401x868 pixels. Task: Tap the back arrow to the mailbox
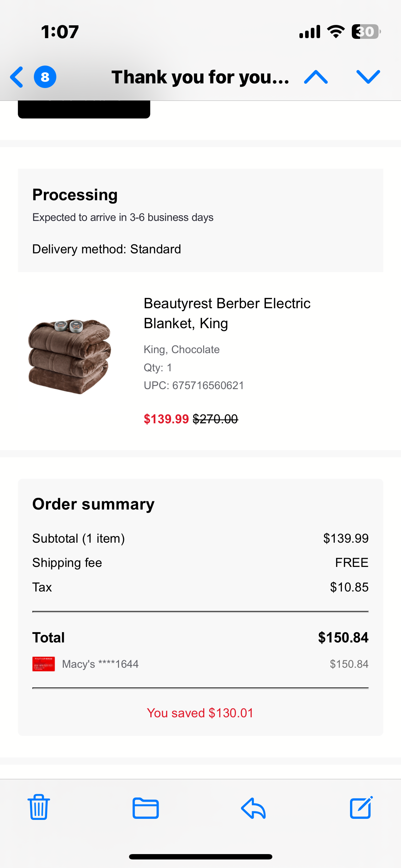17,77
